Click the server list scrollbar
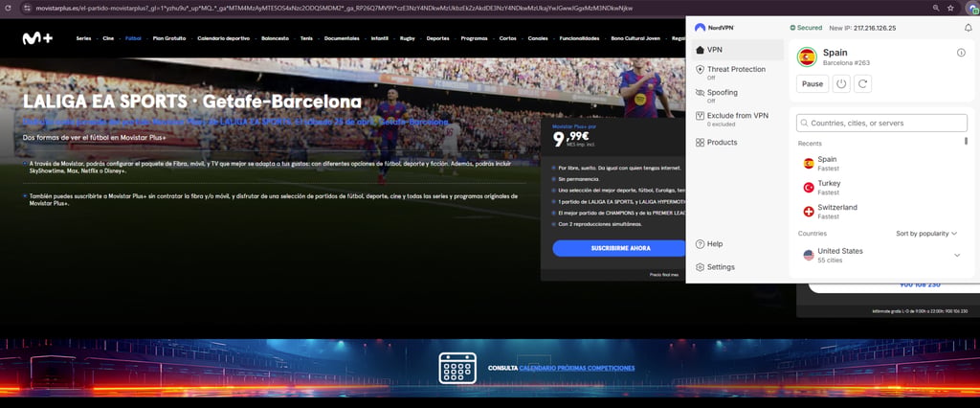The image size is (980, 408). coord(967,141)
